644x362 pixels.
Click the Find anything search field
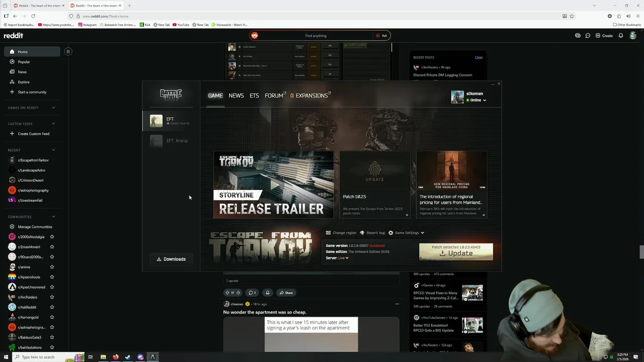click(x=316, y=36)
